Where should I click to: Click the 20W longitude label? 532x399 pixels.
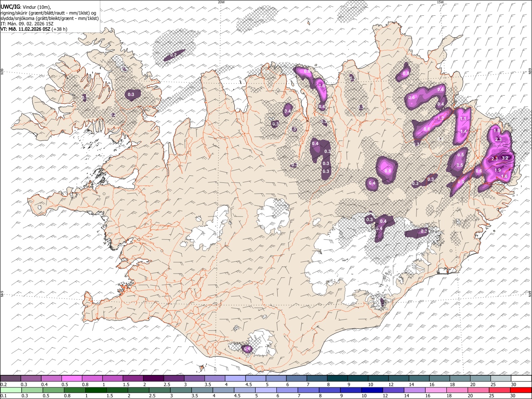(x=221, y=2)
